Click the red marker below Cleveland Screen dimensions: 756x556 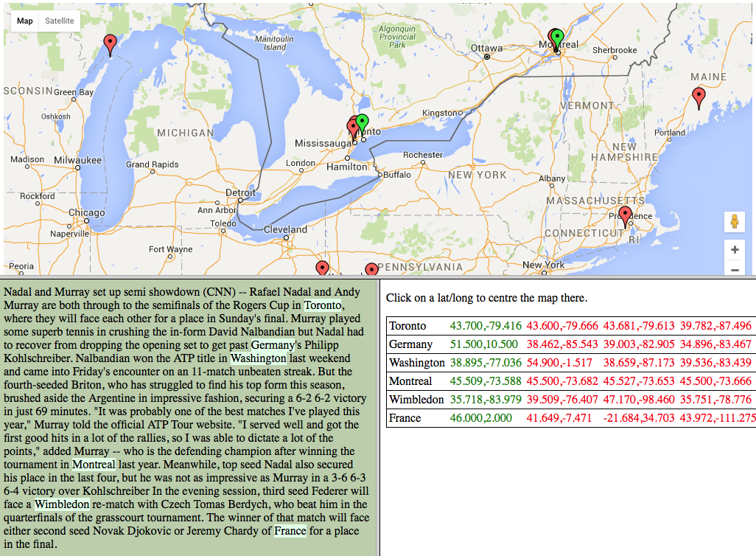tap(322, 268)
